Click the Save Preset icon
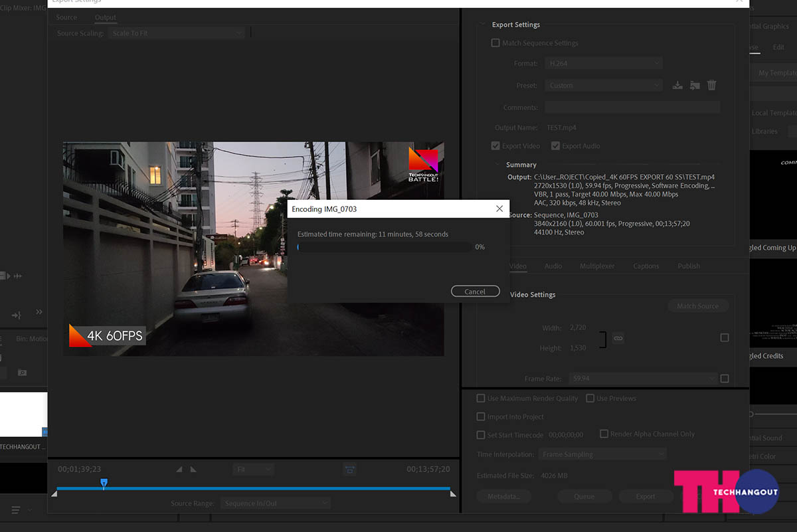The image size is (797, 532). click(x=677, y=85)
